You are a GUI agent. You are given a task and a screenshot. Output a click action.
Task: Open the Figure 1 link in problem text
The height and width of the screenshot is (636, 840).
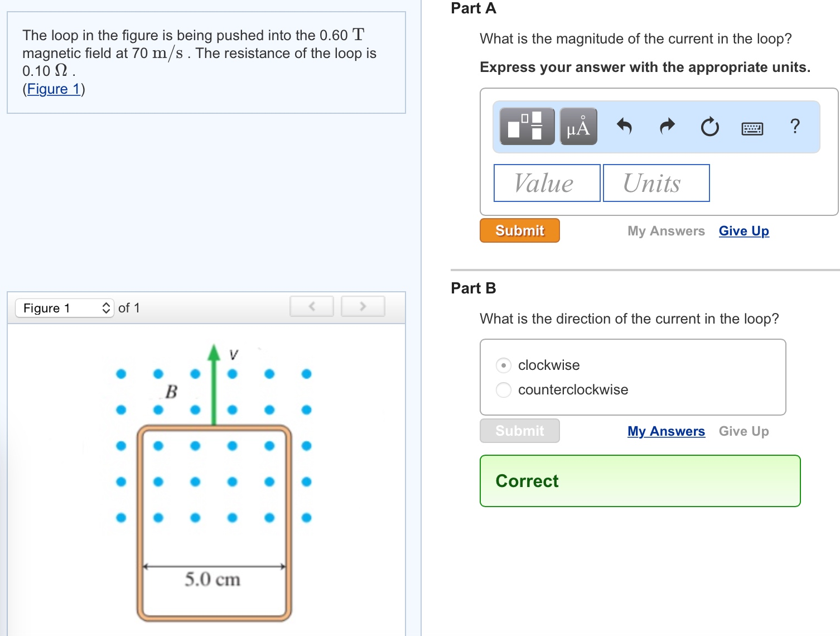pyautogui.click(x=52, y=89)
